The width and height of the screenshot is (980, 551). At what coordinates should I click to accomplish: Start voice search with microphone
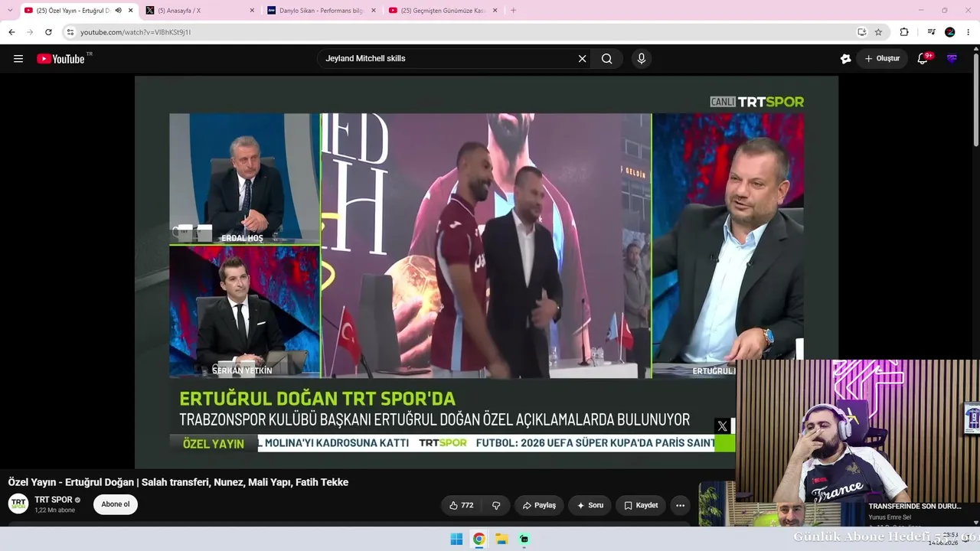coord(642,59)
